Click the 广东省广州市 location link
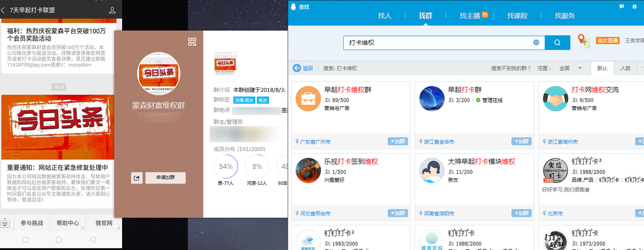 315,142
